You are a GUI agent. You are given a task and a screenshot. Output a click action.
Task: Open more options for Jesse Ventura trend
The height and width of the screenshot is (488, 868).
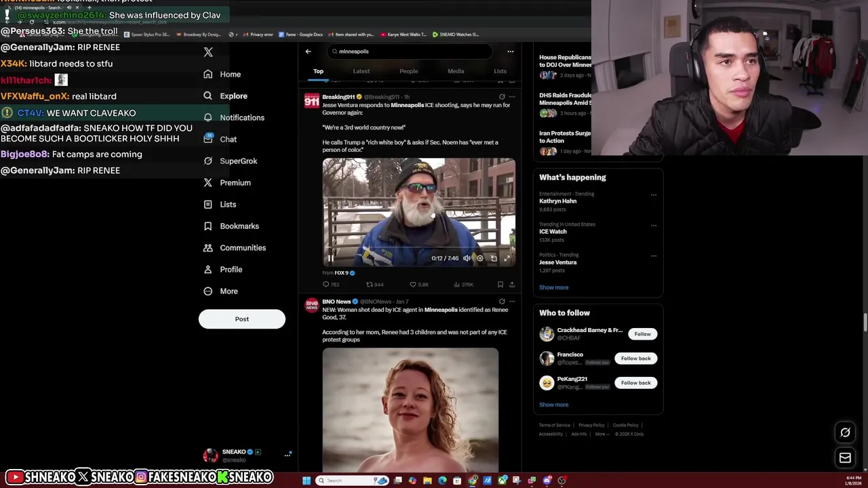(x=654, y=256)
